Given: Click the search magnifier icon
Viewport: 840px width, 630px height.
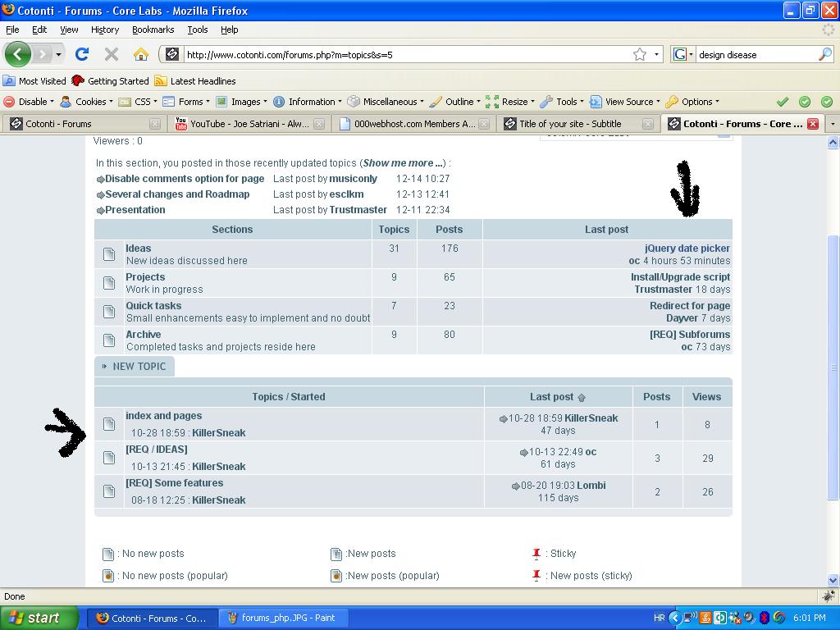Looking at the screenshot, I should point(824,54).
